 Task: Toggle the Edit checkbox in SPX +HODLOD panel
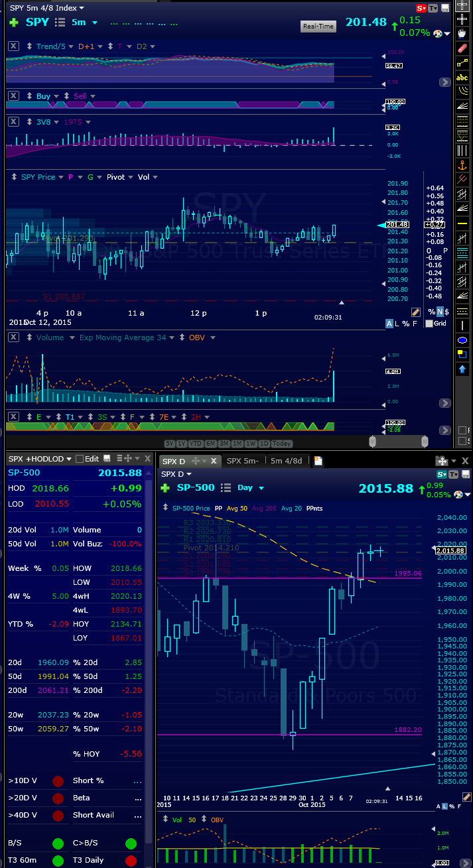(80, 459)
